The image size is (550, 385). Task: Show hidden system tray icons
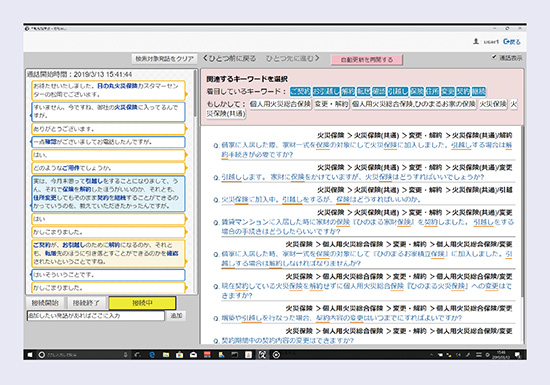[431, 355]
